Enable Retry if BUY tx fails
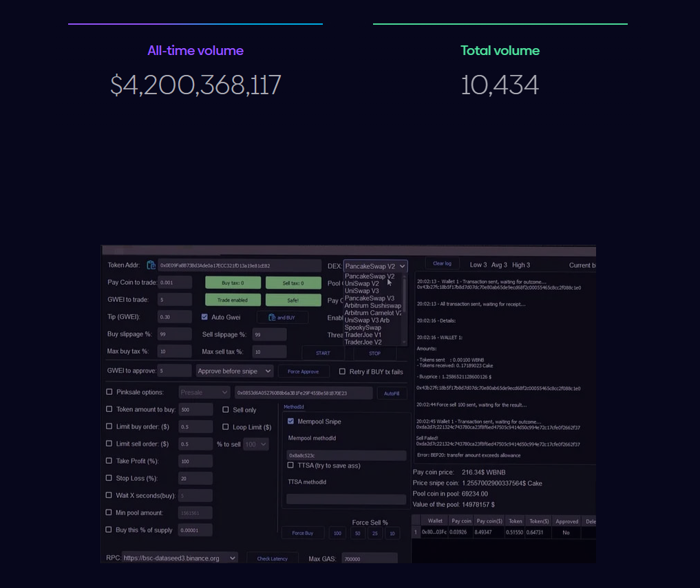 (342, 371)
